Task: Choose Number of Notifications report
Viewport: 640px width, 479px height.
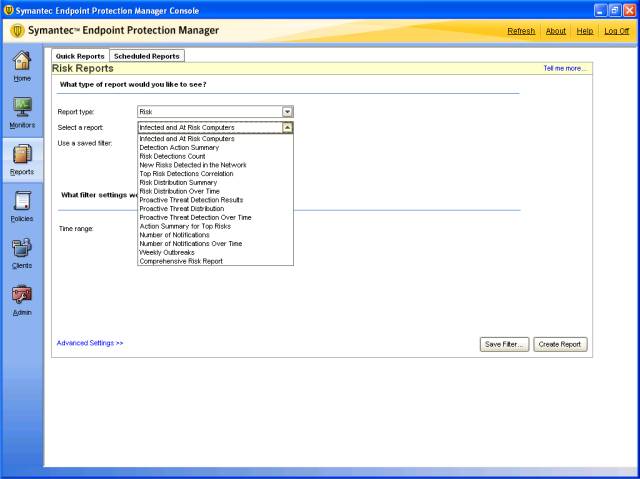Action: [x=215, y=235]
